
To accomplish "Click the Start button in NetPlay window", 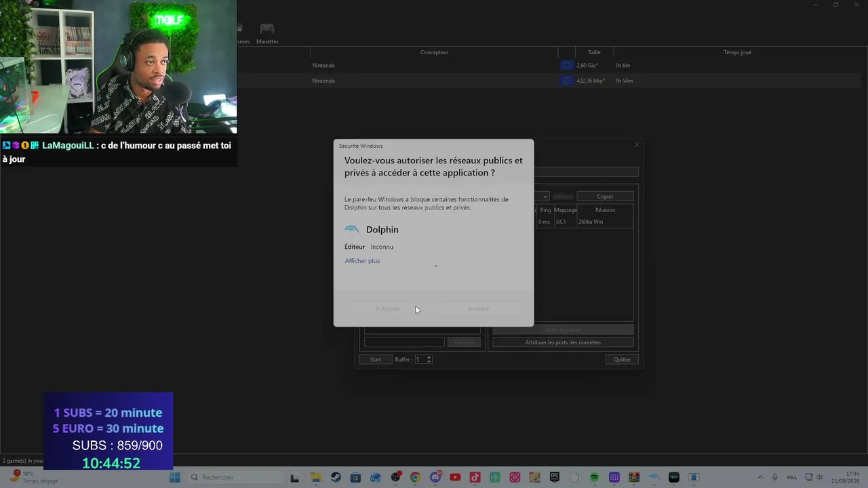I will (376, 360).
